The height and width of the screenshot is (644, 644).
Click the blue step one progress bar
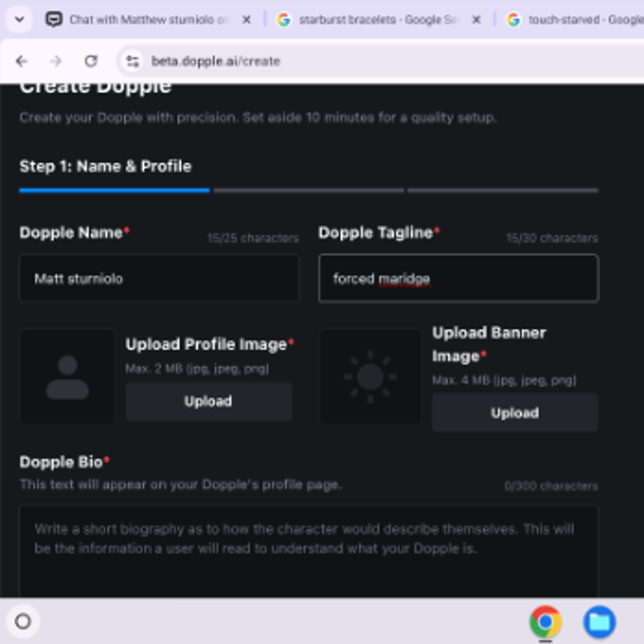coord(114,190)
